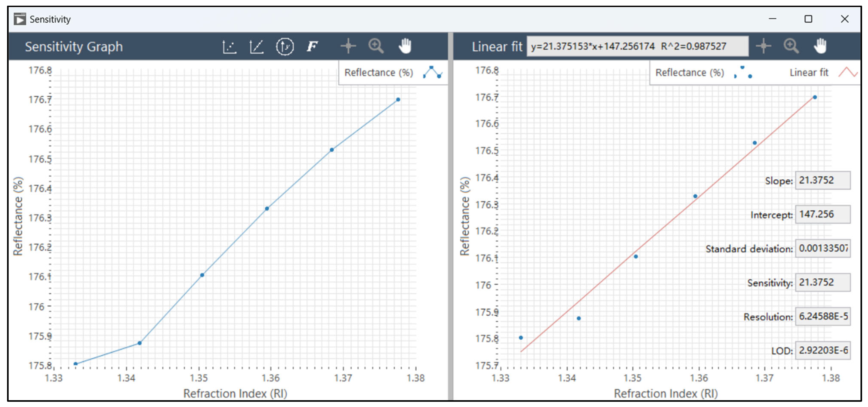
Task: Click the red Linear fit legend swatch
Action: click(x=848, y=72)
